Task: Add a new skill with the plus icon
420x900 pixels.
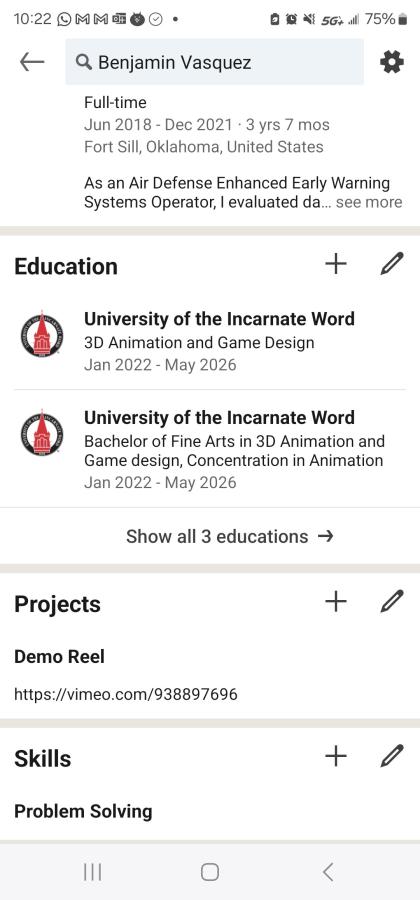Action: point(336,757)
